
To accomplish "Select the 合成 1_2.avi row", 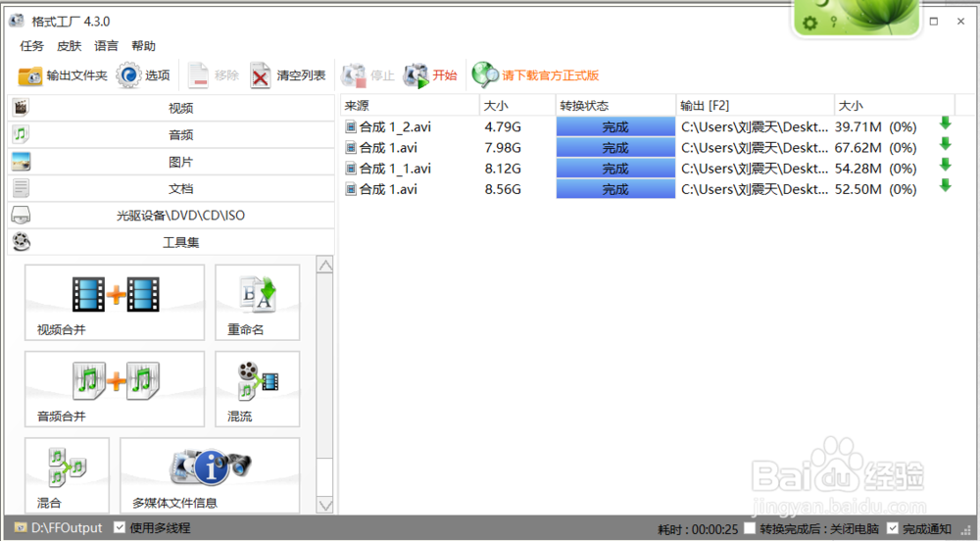I will coord(650,126).
